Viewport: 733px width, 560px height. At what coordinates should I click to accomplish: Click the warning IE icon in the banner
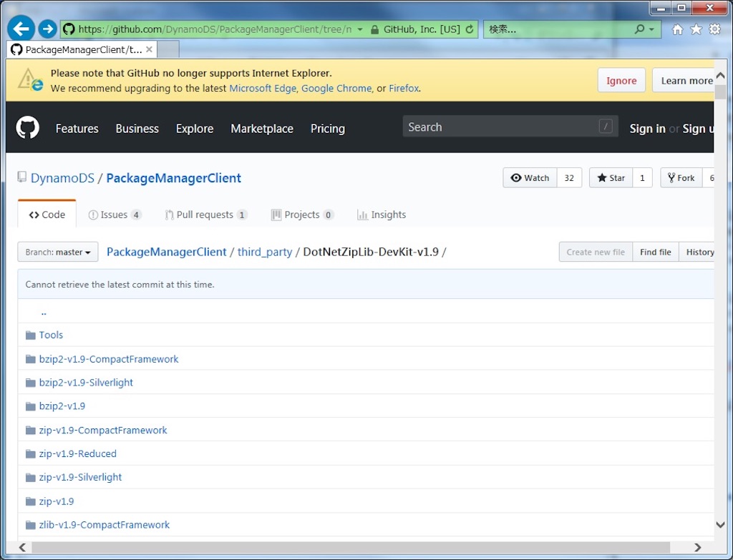pyautogui.click(x=30, y=79)
